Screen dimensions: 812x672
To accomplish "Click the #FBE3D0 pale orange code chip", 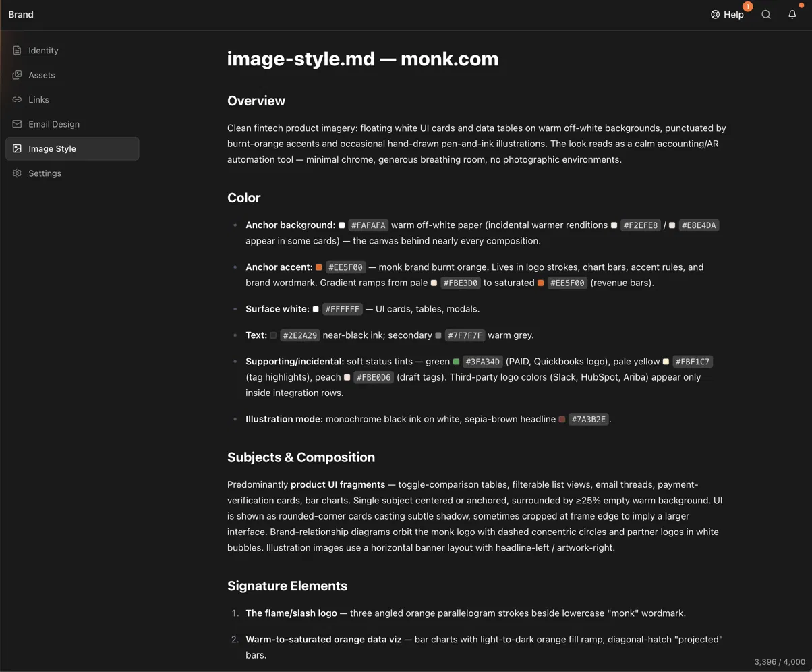I will coord(461,283).
